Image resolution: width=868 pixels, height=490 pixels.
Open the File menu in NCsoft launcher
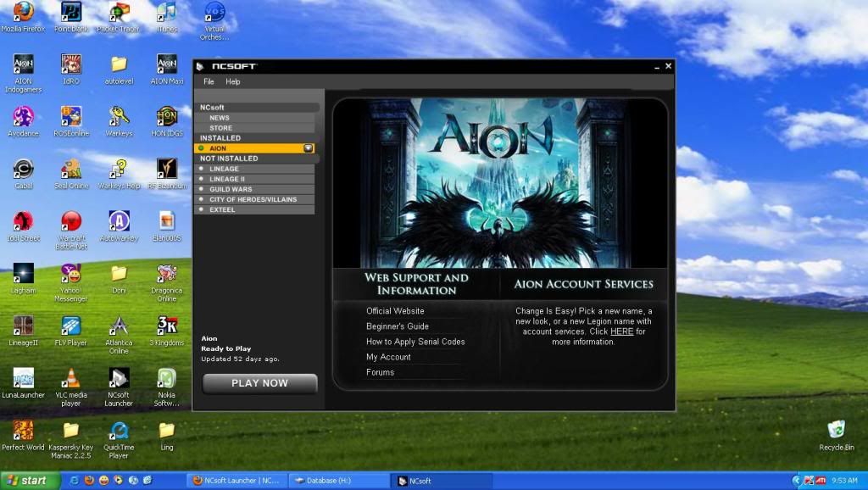pos(209,81)
